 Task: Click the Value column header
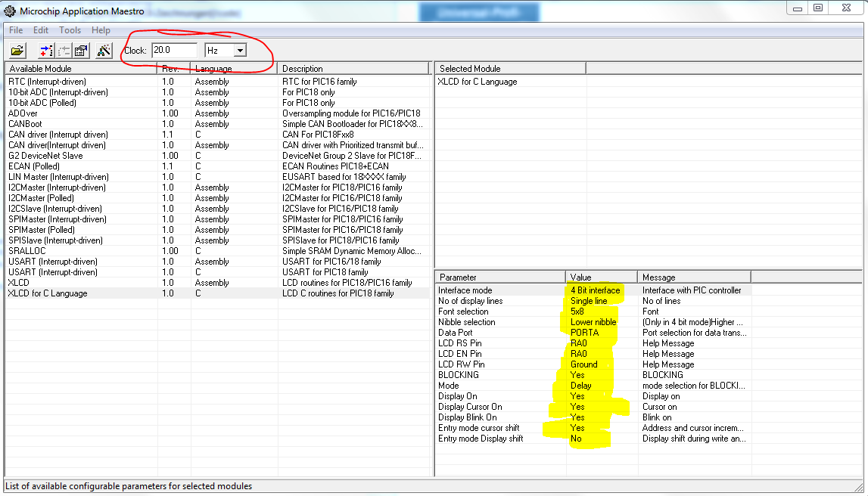(602, 277)
